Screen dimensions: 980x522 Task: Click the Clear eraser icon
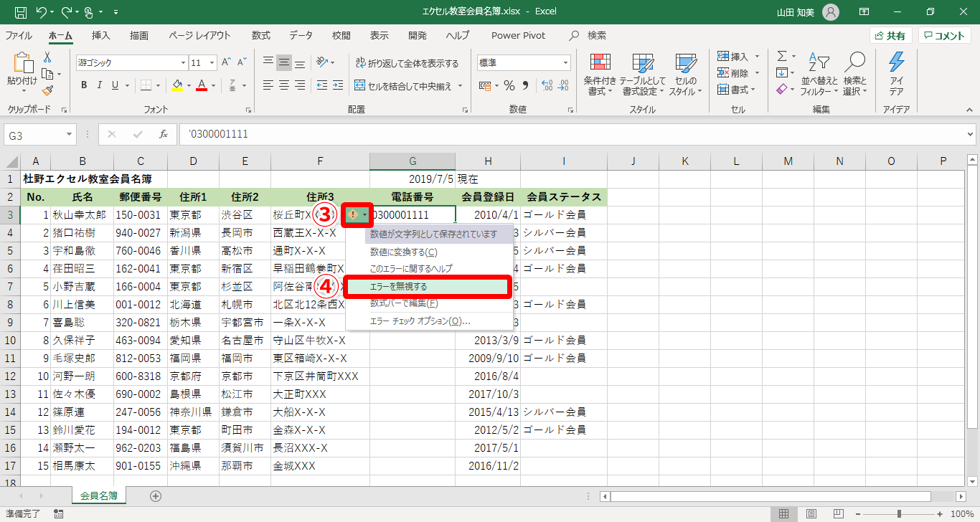(782, 90)
